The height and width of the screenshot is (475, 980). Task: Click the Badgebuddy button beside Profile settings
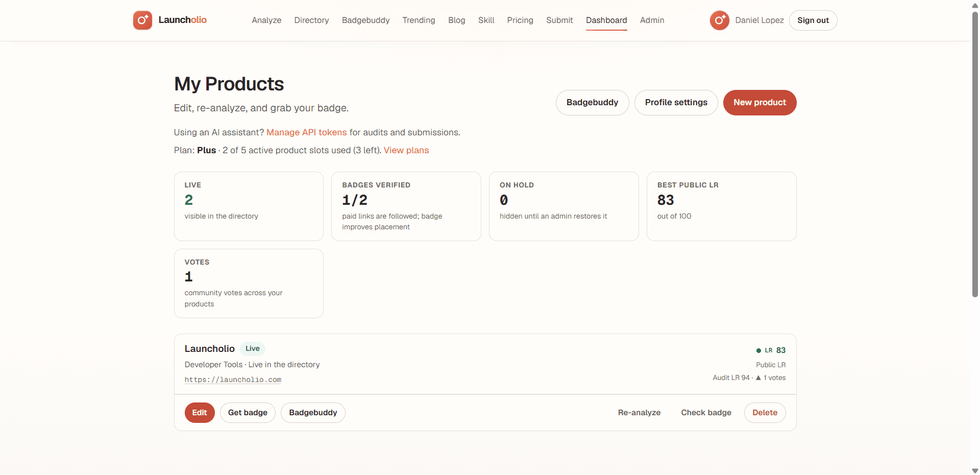pyautogui.click(x=592, y=103)
